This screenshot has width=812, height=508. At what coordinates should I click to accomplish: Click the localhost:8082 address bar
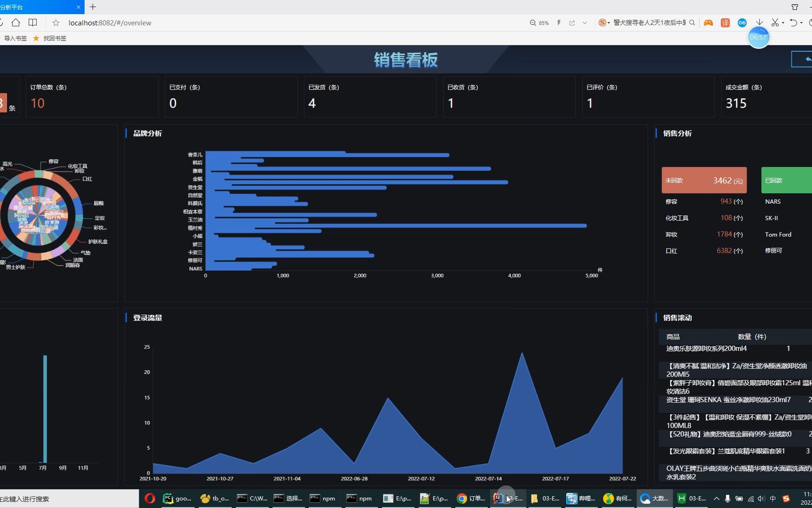click(x=110, y=23)
